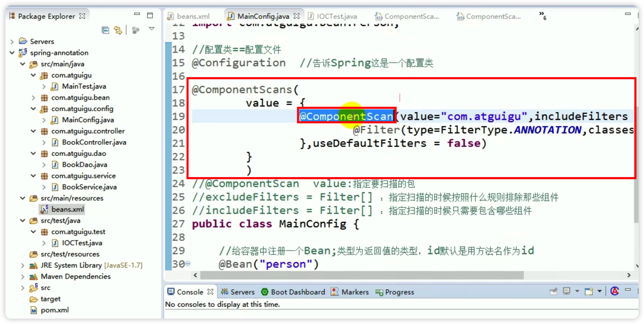Select MainConfig.java in tree

tap(88, 120)
